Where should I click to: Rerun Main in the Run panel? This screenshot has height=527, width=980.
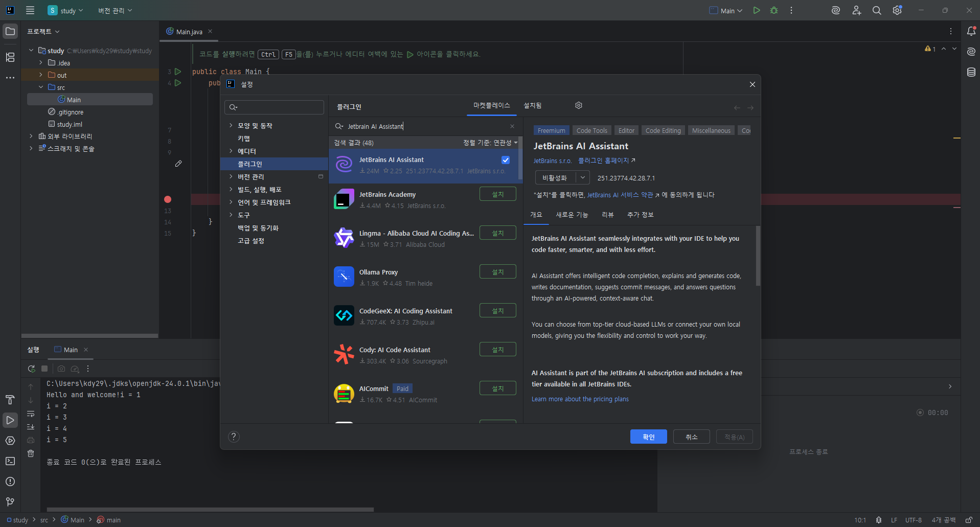(31, 369)
